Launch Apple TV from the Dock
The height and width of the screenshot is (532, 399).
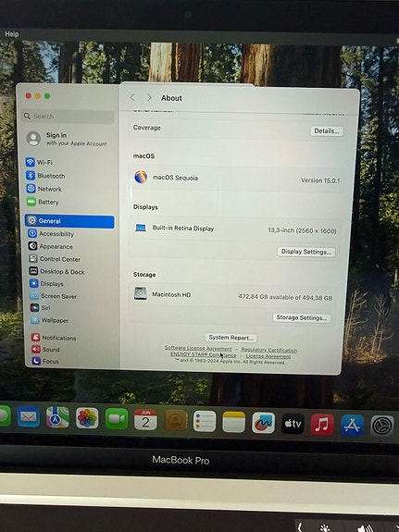pyautogui.click(x=293, y=424)
